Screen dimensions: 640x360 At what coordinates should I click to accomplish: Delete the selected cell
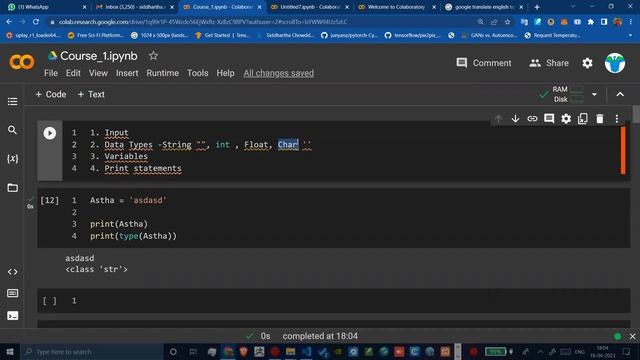(x=600, y=119)
